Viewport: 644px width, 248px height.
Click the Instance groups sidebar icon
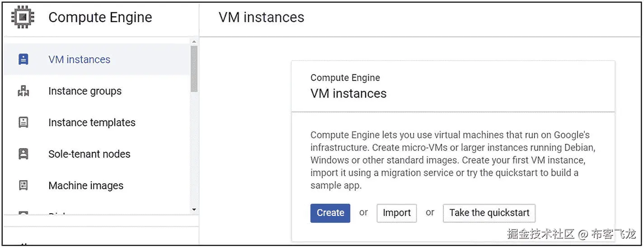point(23,91)
